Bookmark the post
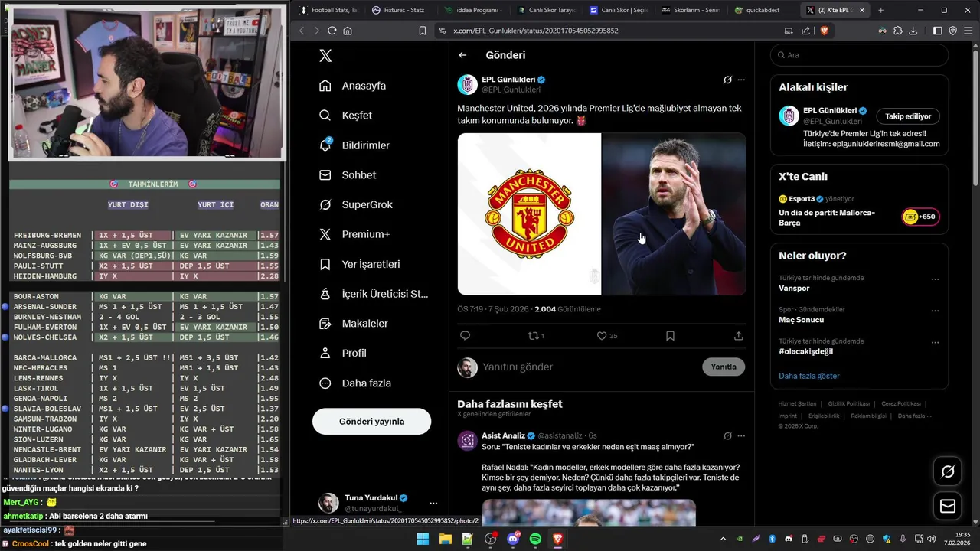This screenshot has width=980, height=551. point(670,336)
